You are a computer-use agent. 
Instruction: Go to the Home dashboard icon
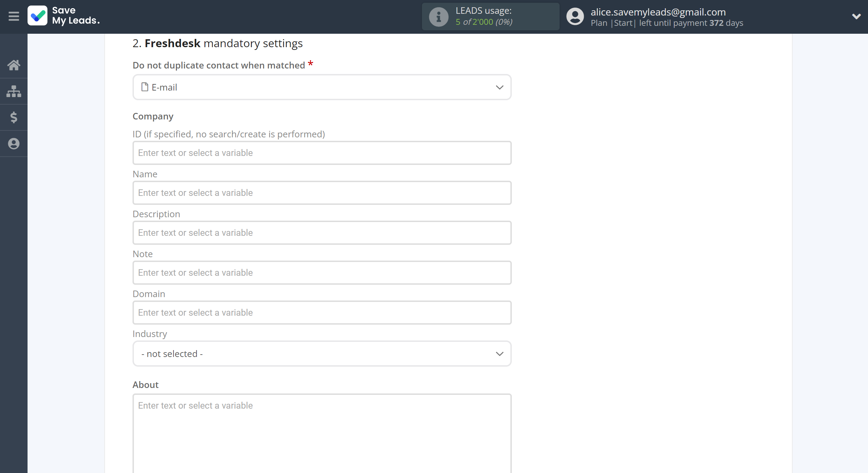[14, 65]
